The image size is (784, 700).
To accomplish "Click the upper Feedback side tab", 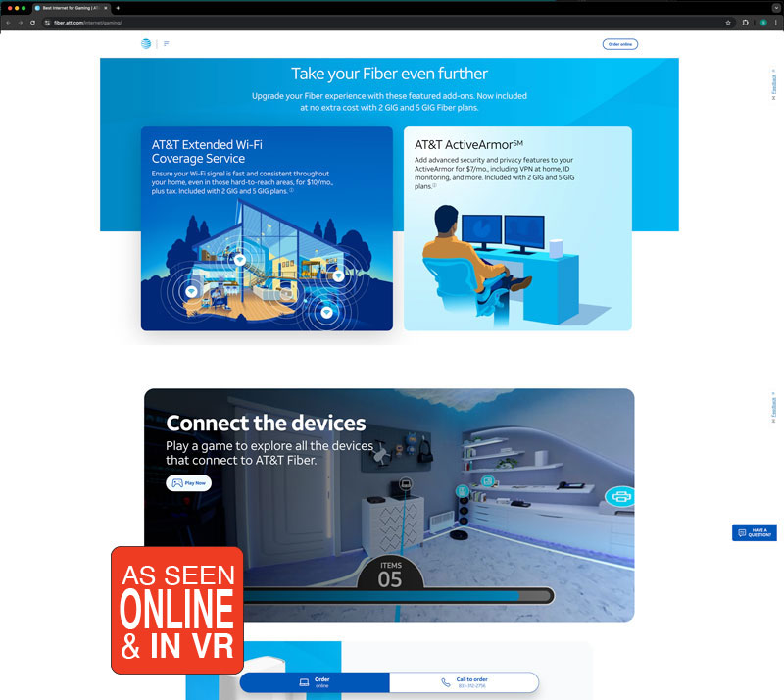I will pos(773,84).
